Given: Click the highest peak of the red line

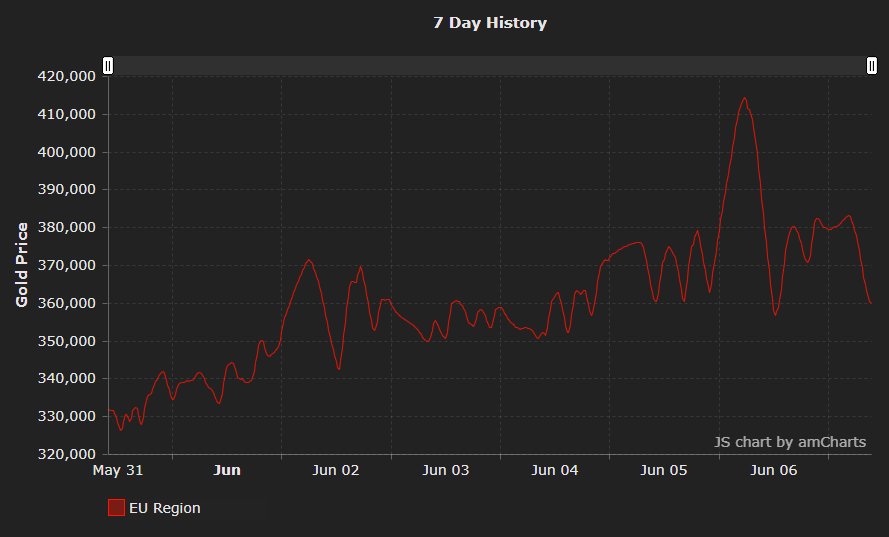Looking at the screenshot, I should tap(744, 98).
